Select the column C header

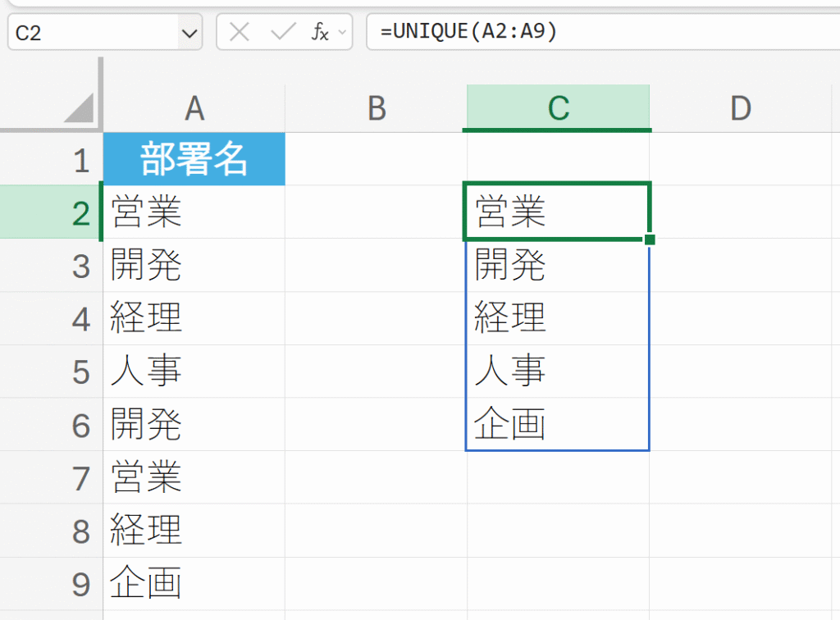(558, 107)
